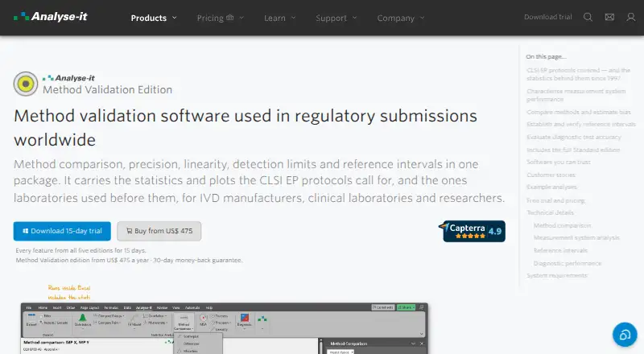Open Measurement system analysis sidebar link

pos(576,238)
